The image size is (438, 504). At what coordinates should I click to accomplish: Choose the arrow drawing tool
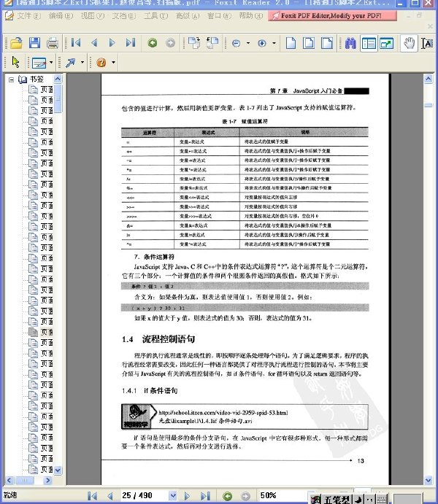click(x=70, y=62)
